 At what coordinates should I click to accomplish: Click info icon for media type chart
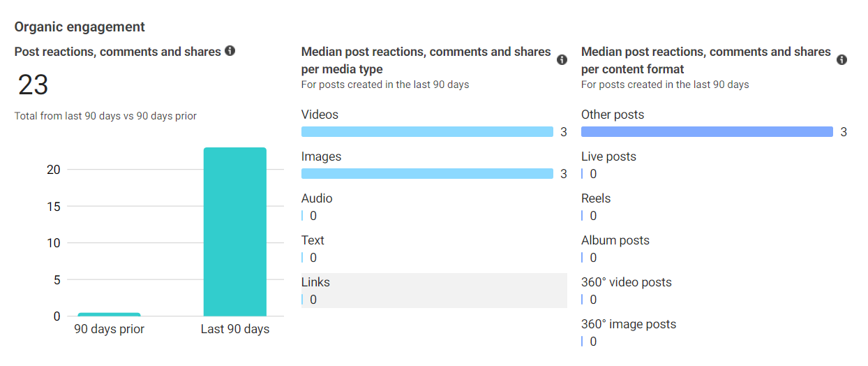pos(562,60)
